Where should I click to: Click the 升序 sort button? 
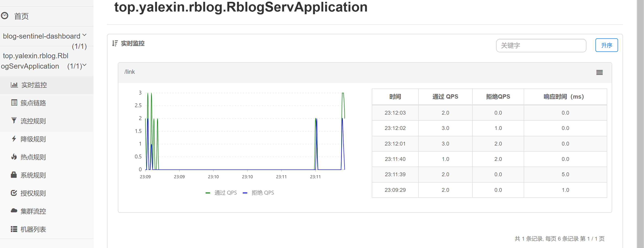tap(607, 45)
